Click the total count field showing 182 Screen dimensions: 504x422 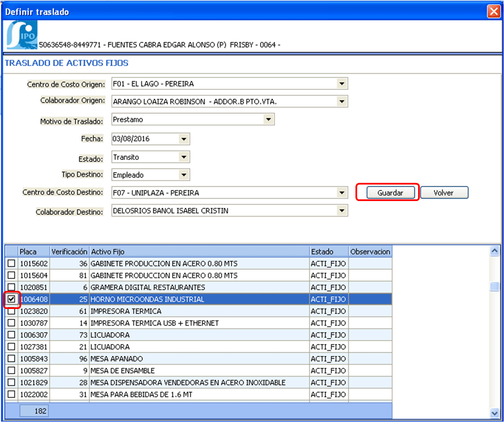pyautogui.click(x=34, y=411)
